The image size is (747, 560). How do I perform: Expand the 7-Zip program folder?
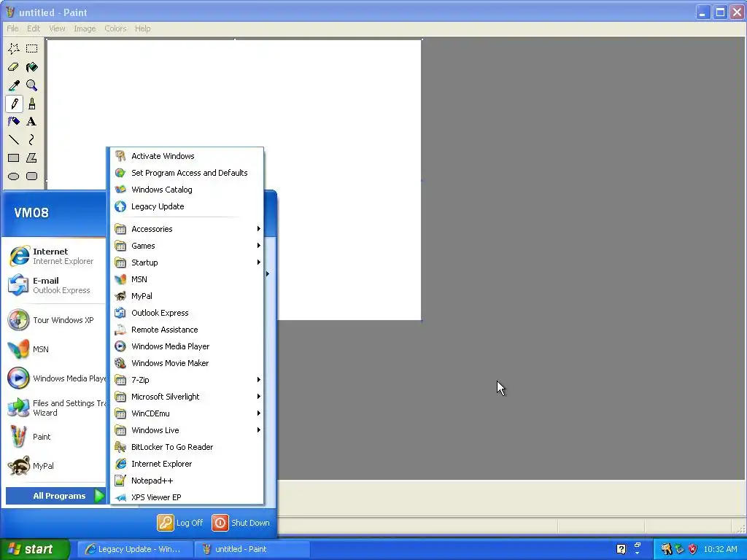coord(187,380)
